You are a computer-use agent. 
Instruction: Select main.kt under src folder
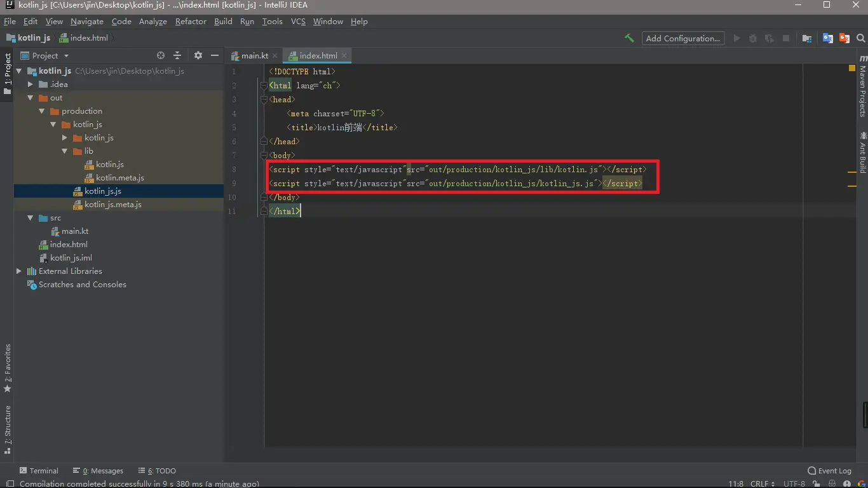(x=74, y=231)
